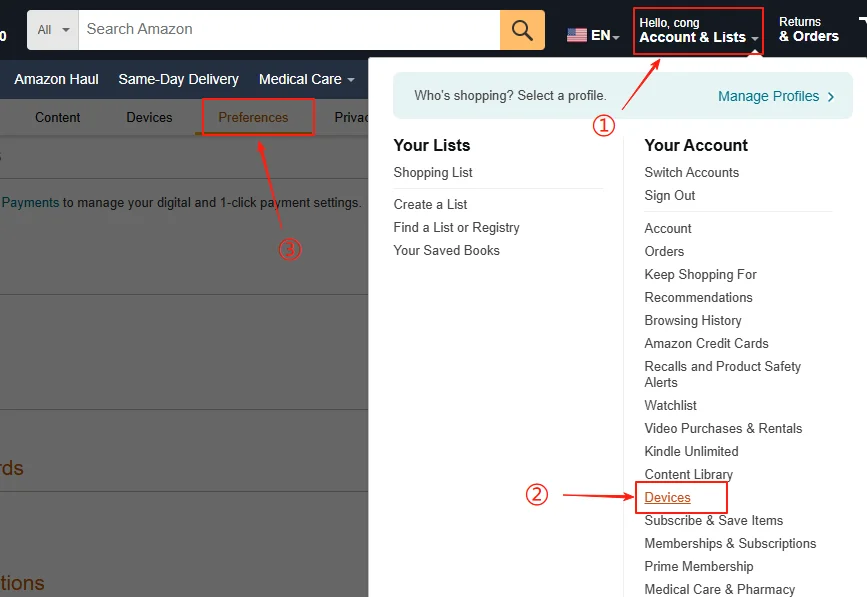Open the All search category dropdown
Viewport: 867px width, 597px height.
[x=53, y=30]
